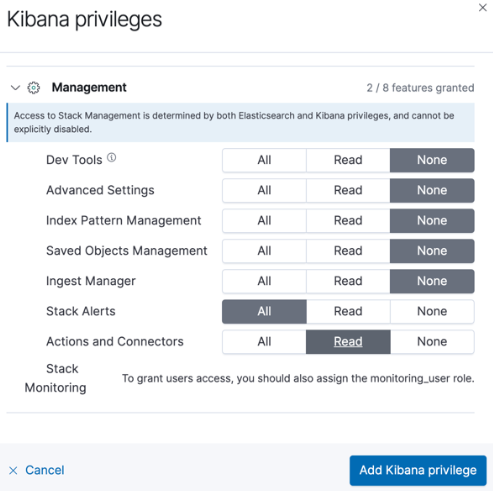
Task: Click the Dev Tools info icon
Action: pos(112,157)
